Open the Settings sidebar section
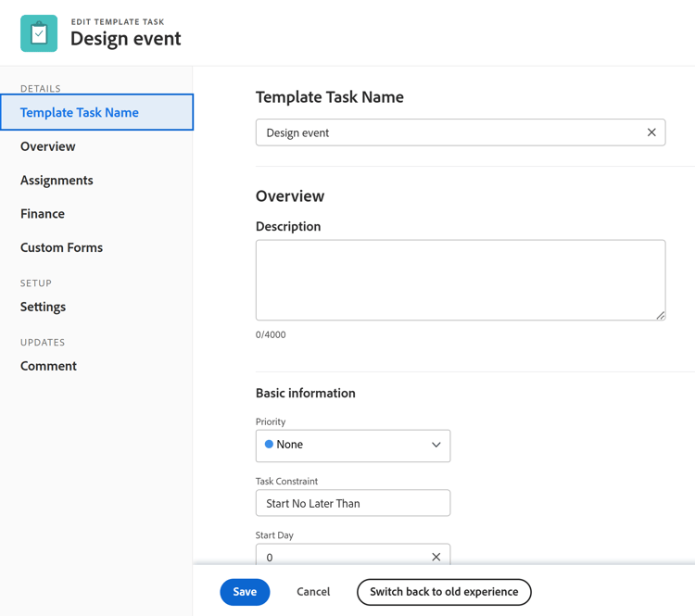 43,307
